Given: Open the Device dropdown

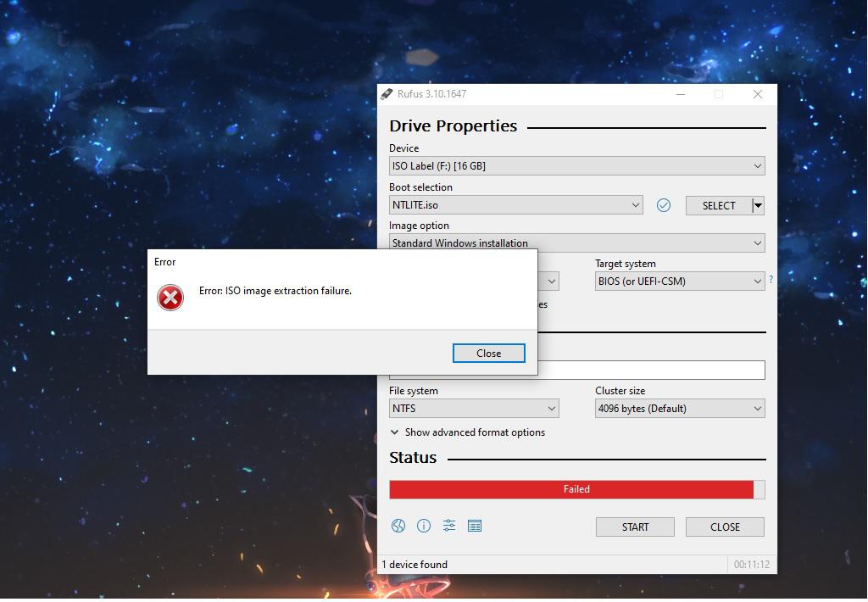Looking at the screenshot, I should [x=576, y=166].
